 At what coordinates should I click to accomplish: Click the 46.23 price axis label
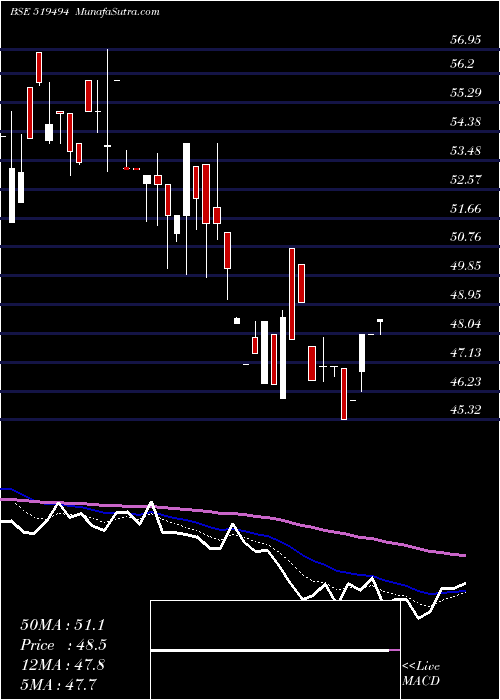click(x=466, y=382)
